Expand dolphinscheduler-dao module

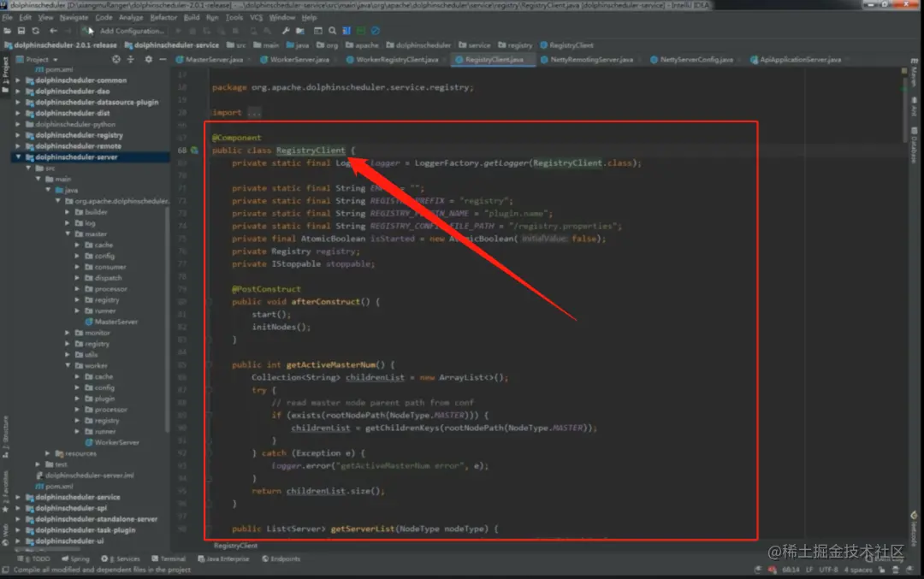(18, 92)
